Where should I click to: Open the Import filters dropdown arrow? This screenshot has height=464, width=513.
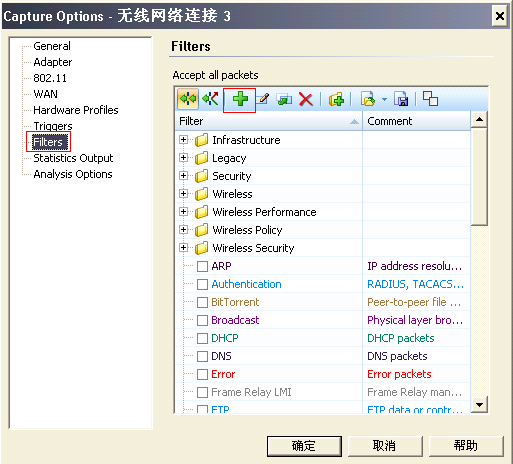tap(384, 99)
